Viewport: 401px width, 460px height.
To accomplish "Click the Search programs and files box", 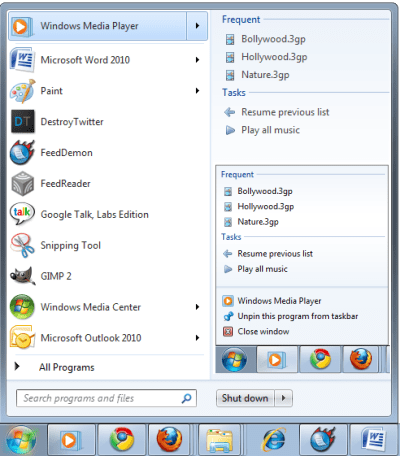I will coord(106,398).
